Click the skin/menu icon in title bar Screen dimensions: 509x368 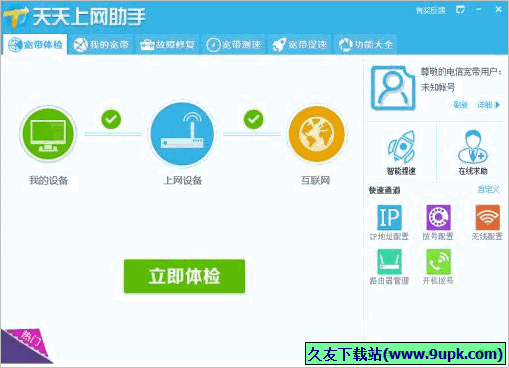(460, 10)
